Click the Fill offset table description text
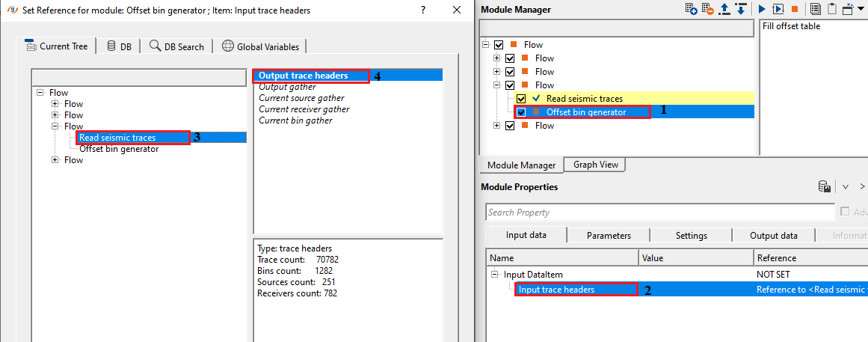The image size is (868, 342). pyautogui.click(x=791, y=26)
